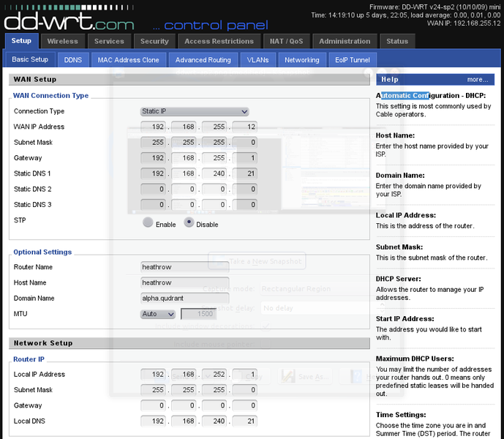Viewport: 504px width, 439px height.
Task: View the Status tab
Action: (x=397, y=41)
